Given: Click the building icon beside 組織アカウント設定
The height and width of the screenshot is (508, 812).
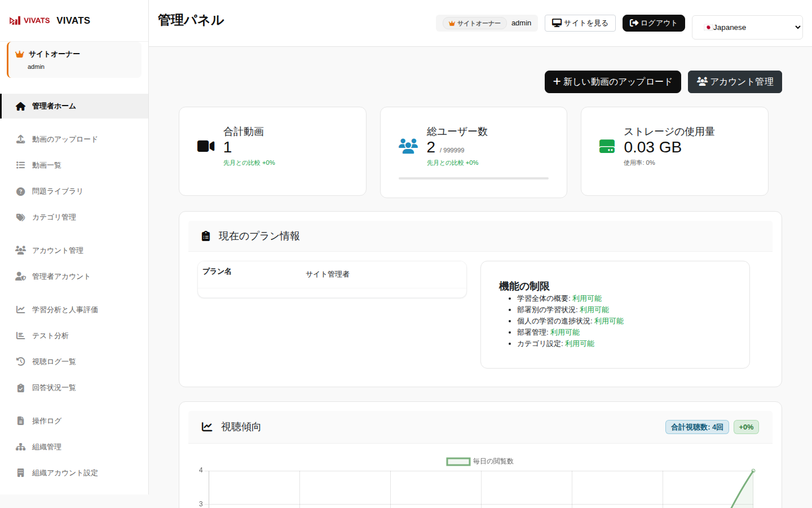Looking at the screenshot, I should coord(20,473).
